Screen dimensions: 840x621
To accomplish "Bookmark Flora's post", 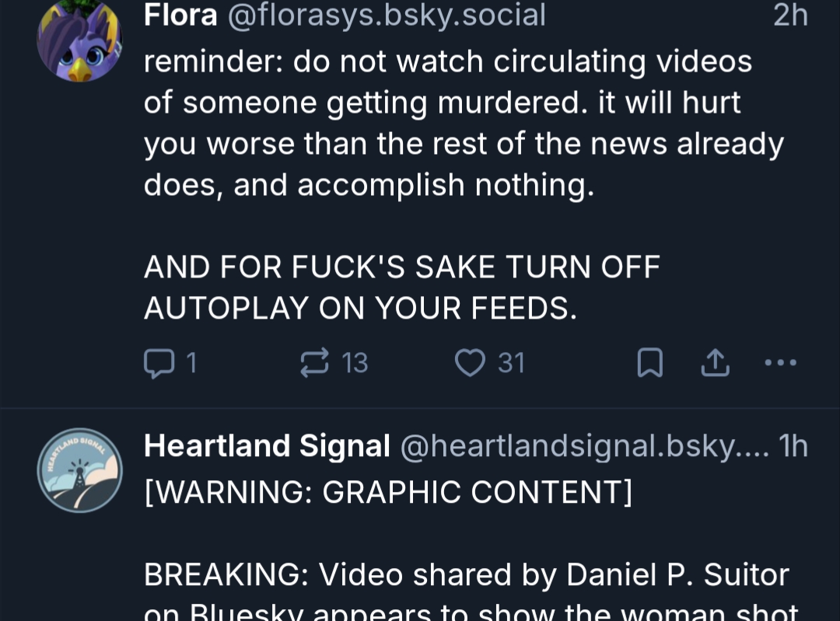I will pyautogui.click(x=649, y=363).
